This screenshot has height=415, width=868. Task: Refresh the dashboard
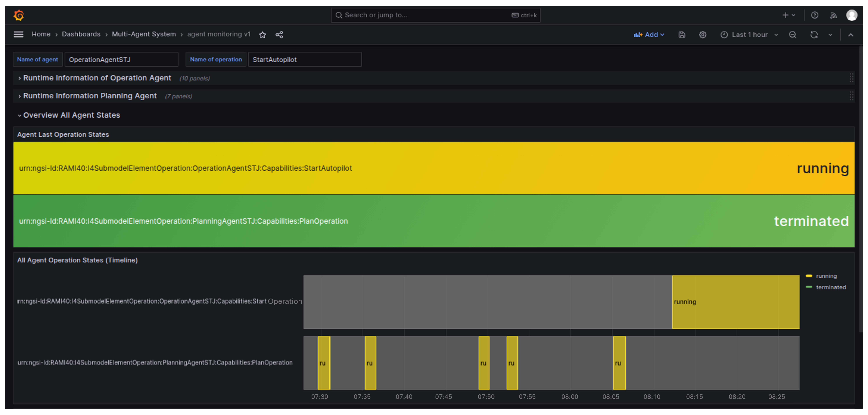pos(814,35)
